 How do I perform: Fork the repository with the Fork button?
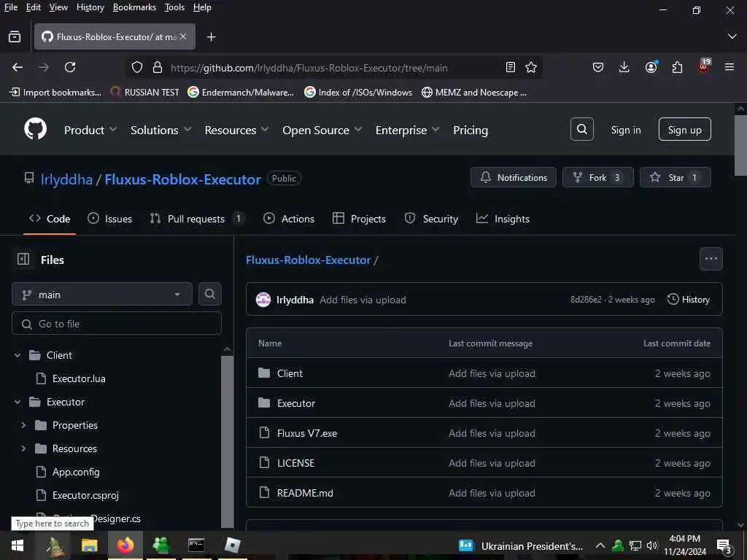(x=598, y=177)
